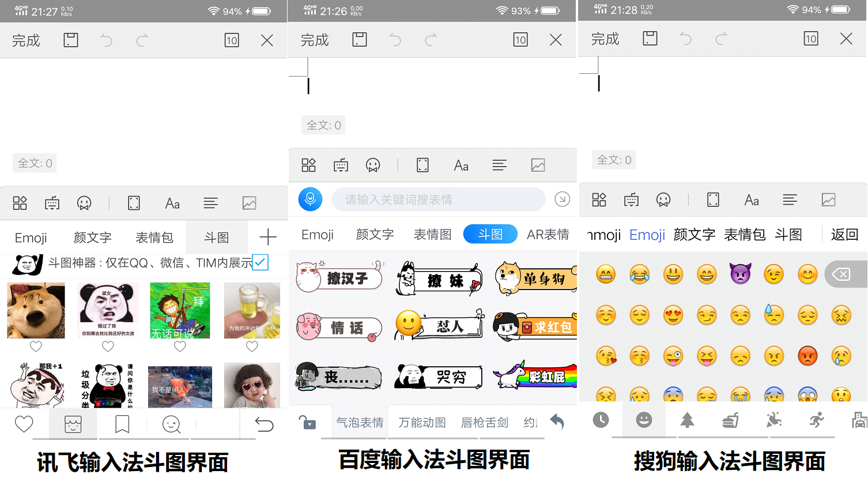Tap the 请输入关键词搜表情 search field
The height and width of the screenshot is (493, 868).
[x=439, y=200]
